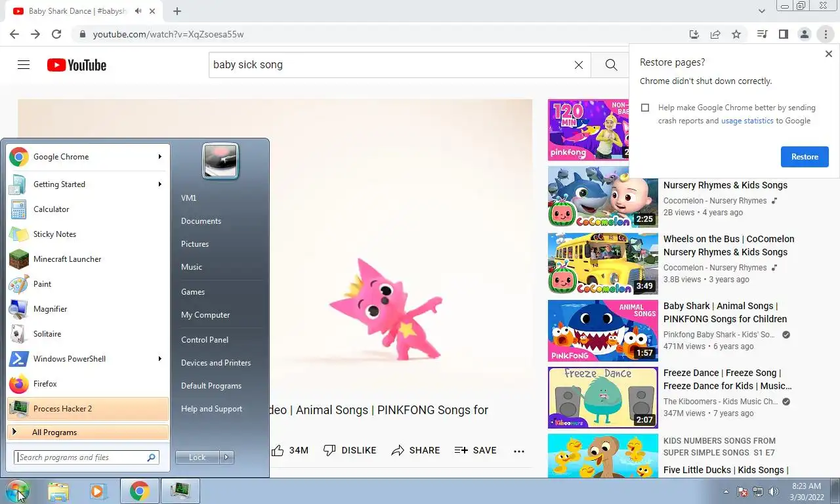This screenshot has height=504, width=840.
Task: Launch Process Hacker 2 from Start menu
Action: coord(88,409)
